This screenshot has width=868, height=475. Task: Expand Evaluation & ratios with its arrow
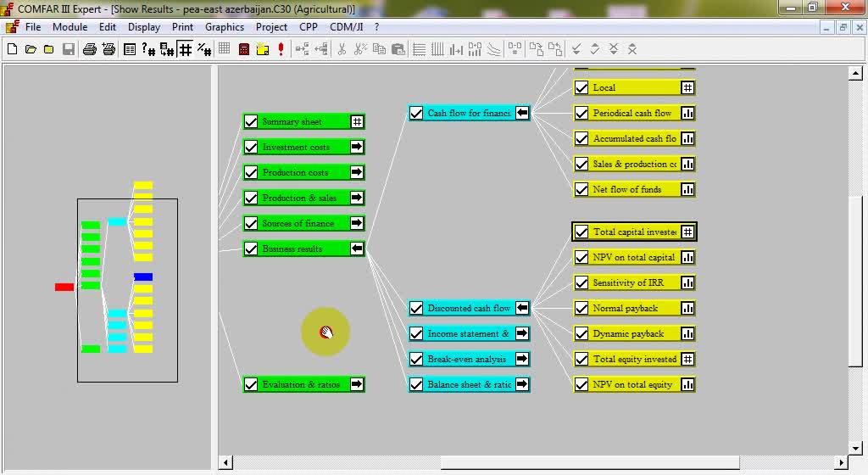coord(357,384)
